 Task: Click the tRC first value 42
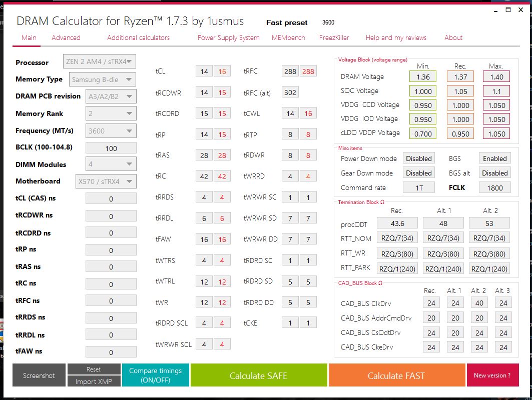[204, 176]
